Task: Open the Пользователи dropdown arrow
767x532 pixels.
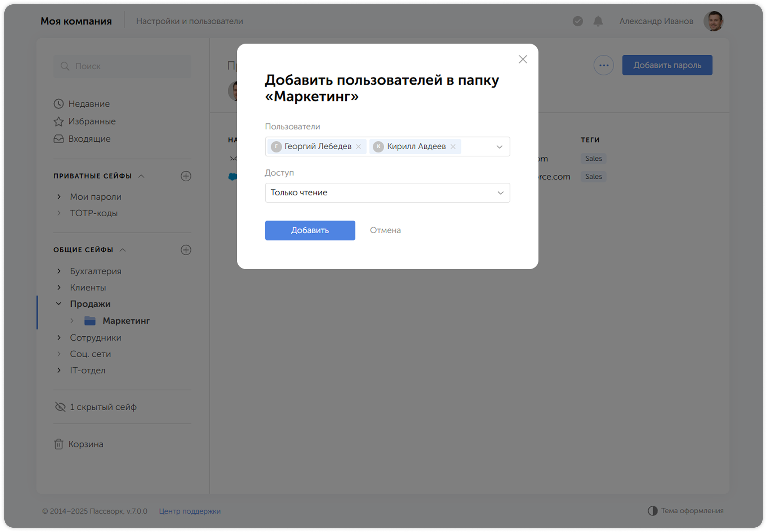Action: coord(499,147)
